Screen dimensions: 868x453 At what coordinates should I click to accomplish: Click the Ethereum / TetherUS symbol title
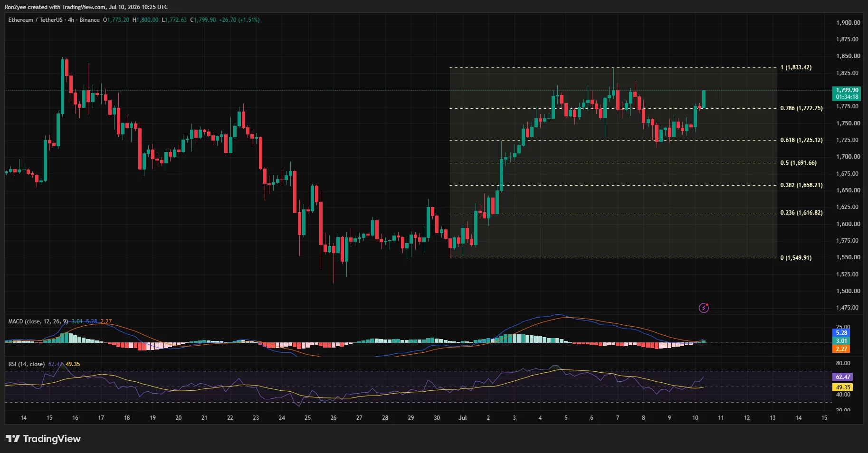tap(35, 20)
